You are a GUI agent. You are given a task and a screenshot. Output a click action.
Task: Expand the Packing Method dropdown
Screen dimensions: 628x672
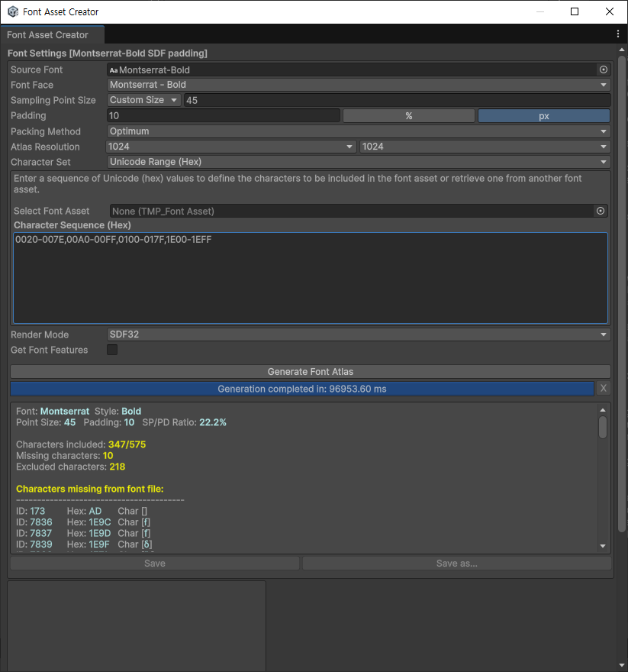(359, 131)
